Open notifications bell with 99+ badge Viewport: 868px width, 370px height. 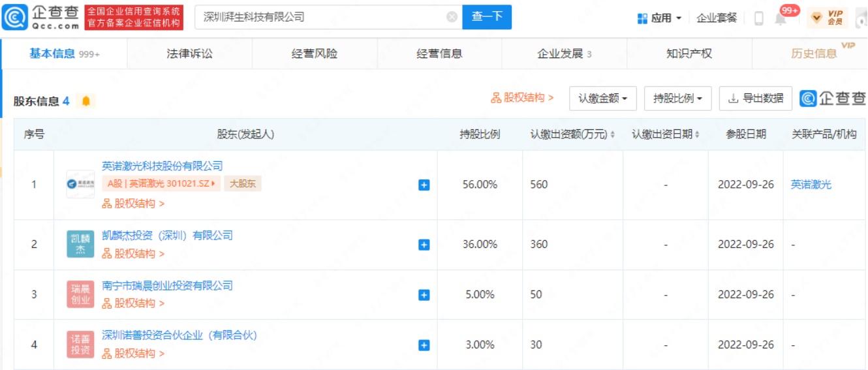pyautogui.click(x=781, y=18)
